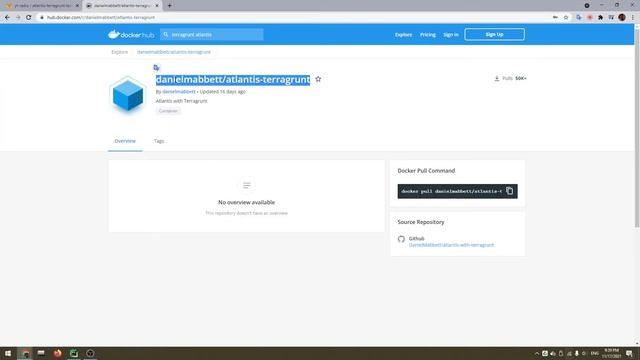Reload the current page

pyautogui.click(x=29, y=18)
